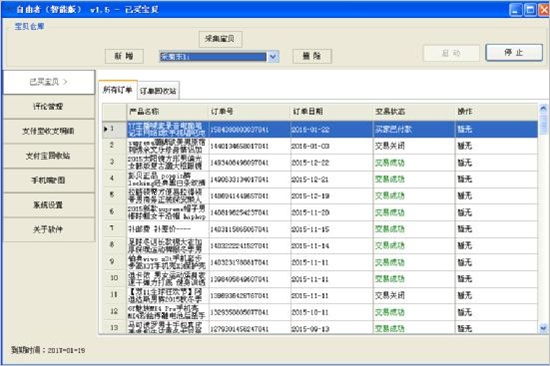Select row header number 12
Screen dimensions: 550x366
point(114,312)
